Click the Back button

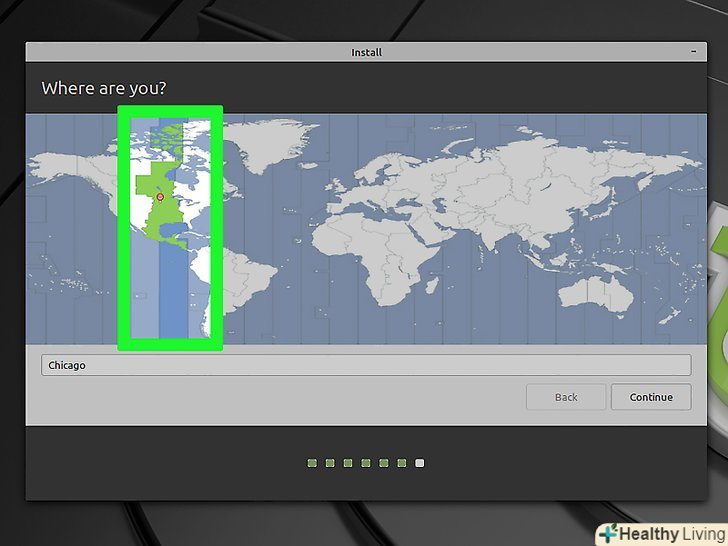coord(566,397)
